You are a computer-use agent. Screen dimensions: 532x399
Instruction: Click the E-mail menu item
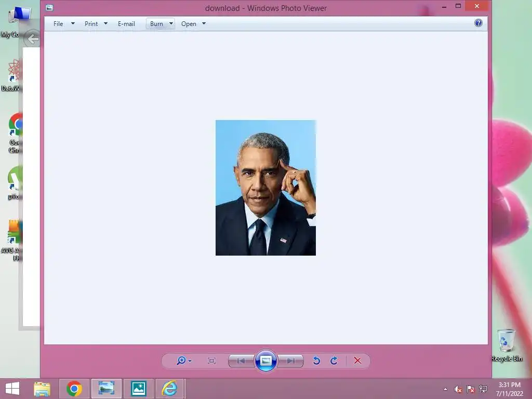pyautogui.click(x=126, y=24)
